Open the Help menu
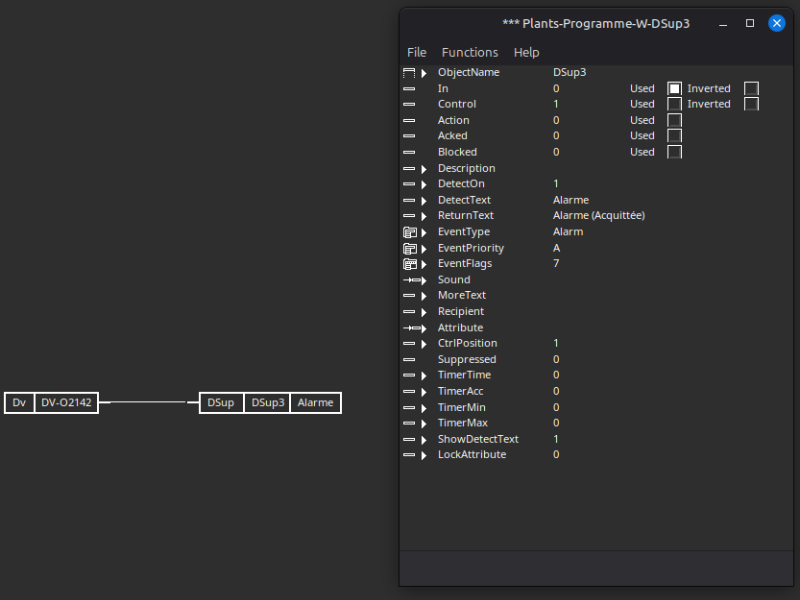This screenshot has height=600, width=800. 526,52
